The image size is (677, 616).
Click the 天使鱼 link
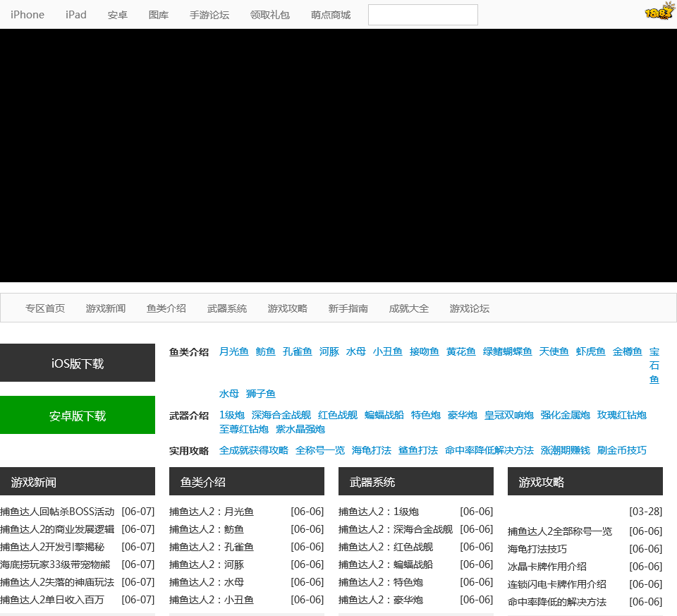[554, 351]
